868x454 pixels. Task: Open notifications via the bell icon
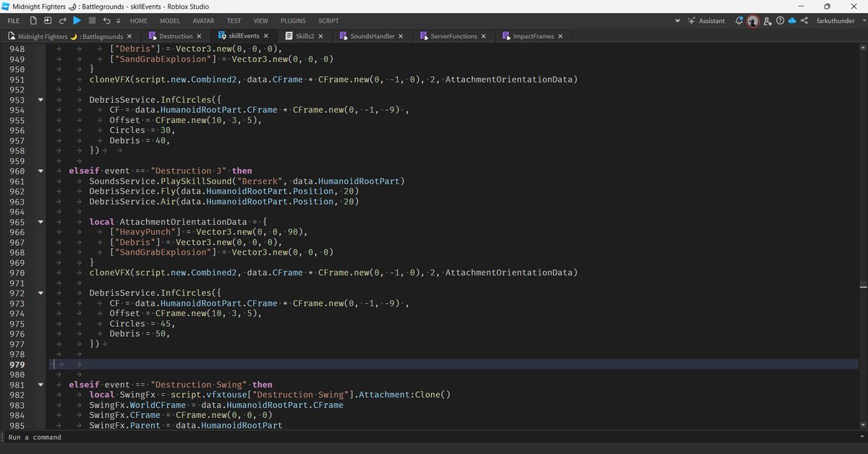point(739,21)
